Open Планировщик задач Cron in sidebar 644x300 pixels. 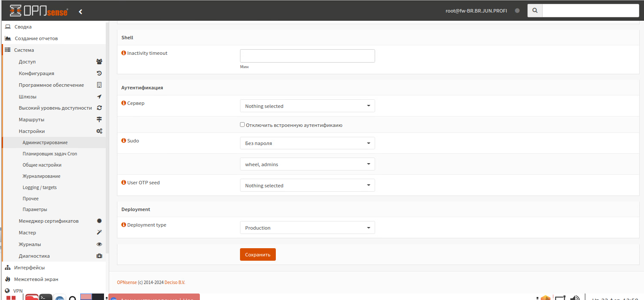(x=50, y=154)
